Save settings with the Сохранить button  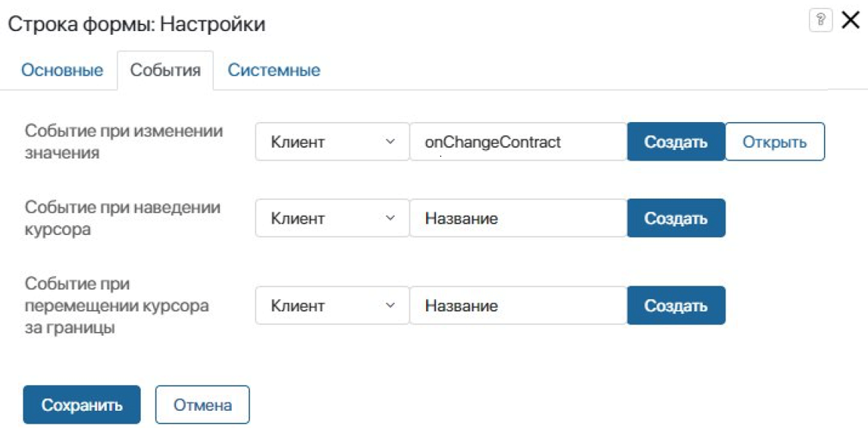pyautogui.click(x=82, y=405)
